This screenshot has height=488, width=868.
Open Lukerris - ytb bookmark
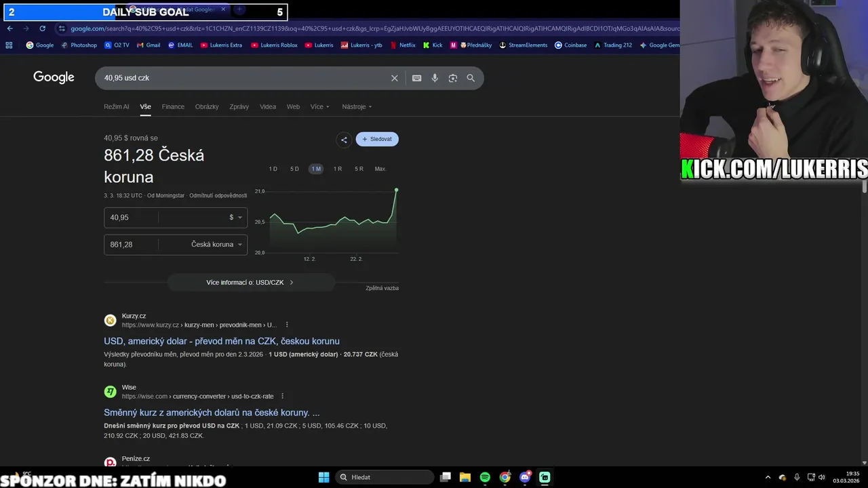click(x=361, y=45)
